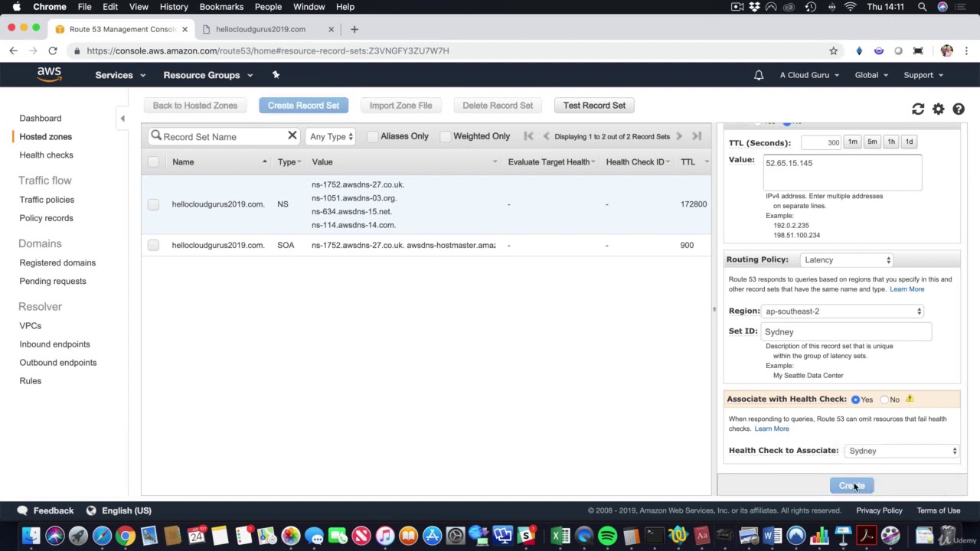Open Chrome from the Dock
Image resolution: width=980 pixels, height=551 pixels.
click(125, 536)
